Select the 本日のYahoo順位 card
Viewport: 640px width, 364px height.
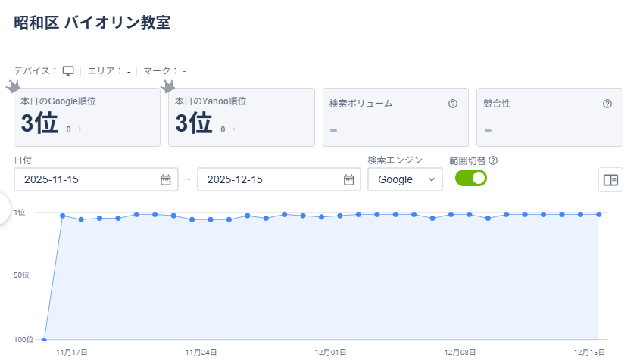pos(241,117)
